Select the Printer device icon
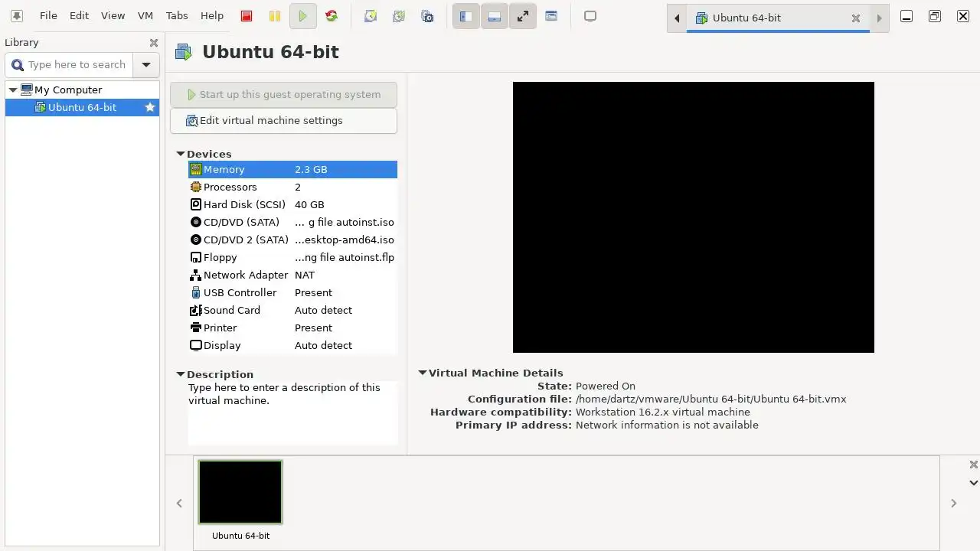The width and height of the screenshot is (980, 551). (196, 328)
